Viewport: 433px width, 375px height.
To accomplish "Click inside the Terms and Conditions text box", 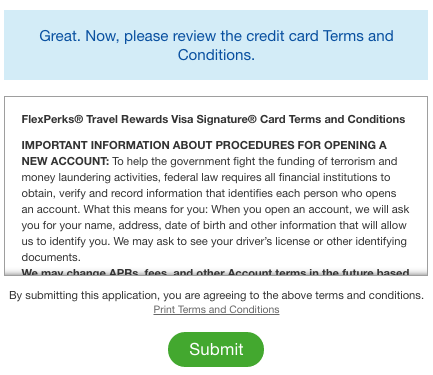I will [x=216, y=186].
